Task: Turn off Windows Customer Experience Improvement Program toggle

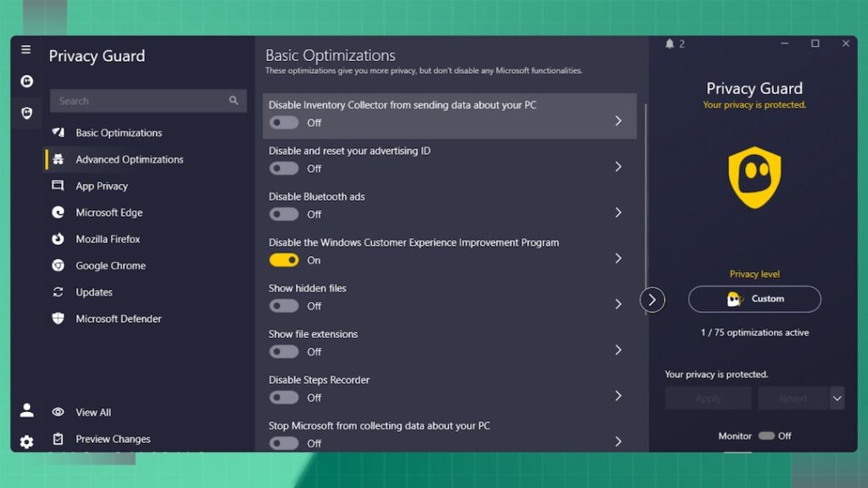Action: (284, 260)
